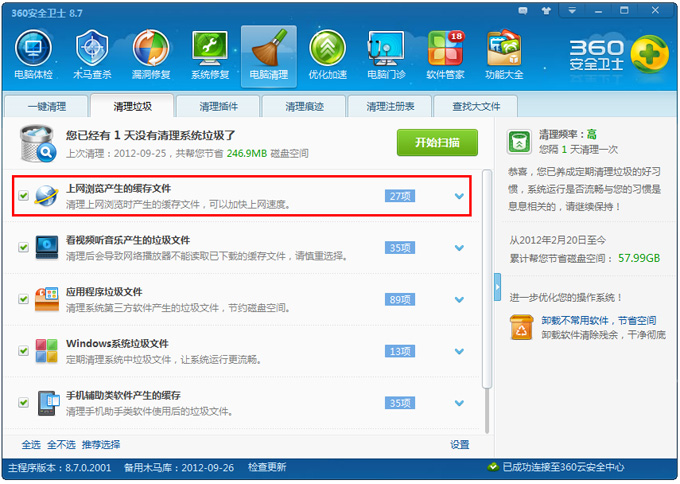The width and height of the screenshot is (680, 484).
Task: Click 主程序版本 8.7.0.2001 status text
Action: coord(59,468)
